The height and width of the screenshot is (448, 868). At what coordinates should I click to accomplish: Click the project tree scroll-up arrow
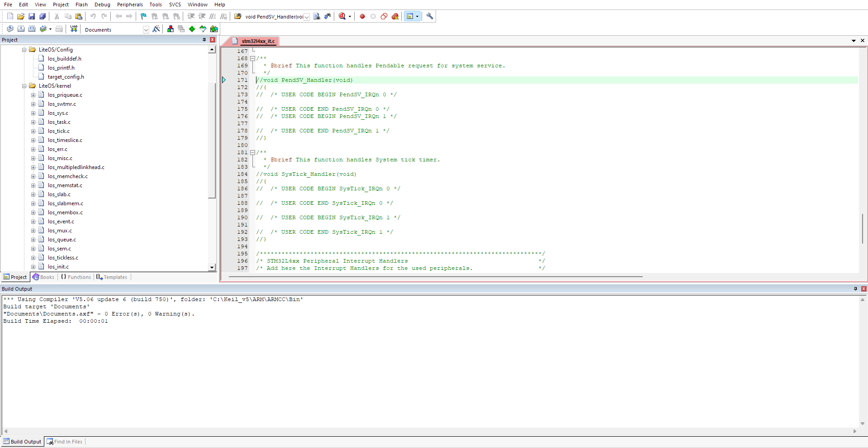[x=212, y=50]
